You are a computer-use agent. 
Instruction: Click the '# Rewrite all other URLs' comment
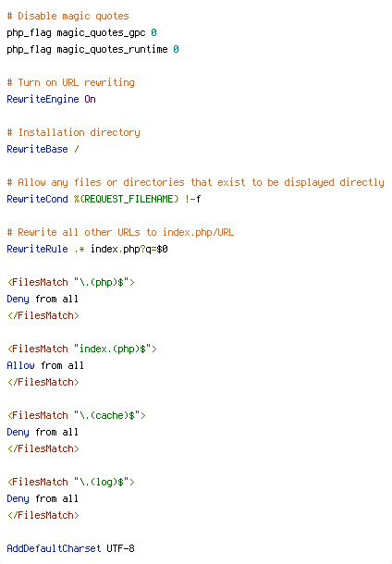(x=120, y=232)
